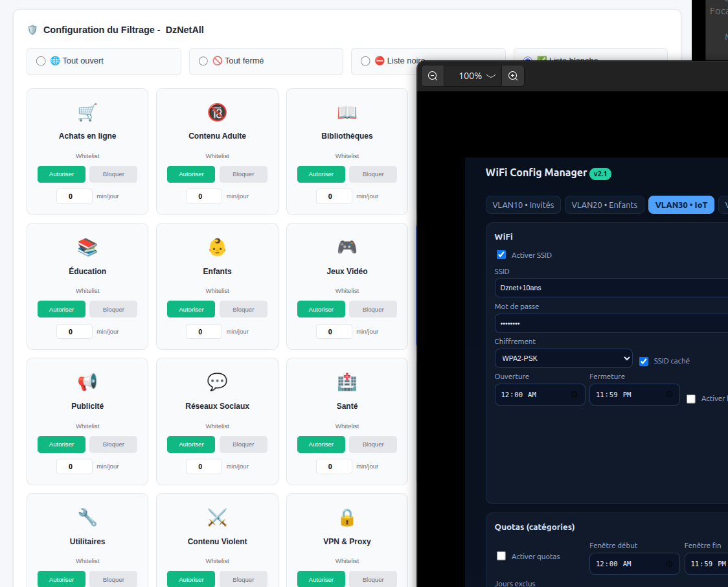Screen dimensions: 728x587
Task: Click the Whitelist label under Jeux Vidéo
Action: 347,291
